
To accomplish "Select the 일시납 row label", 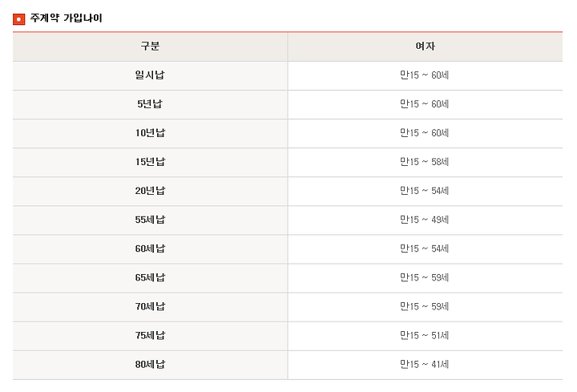I will tap(150, 75).
